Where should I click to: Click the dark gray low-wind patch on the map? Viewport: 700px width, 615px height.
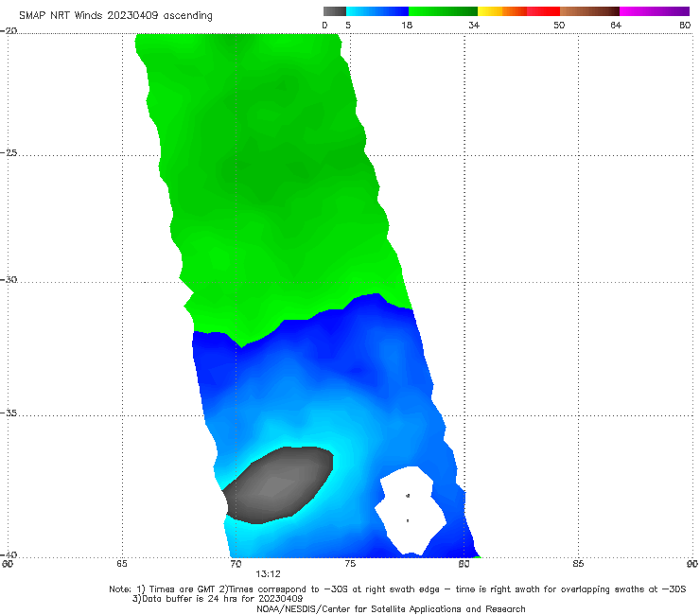pos(279,484)
